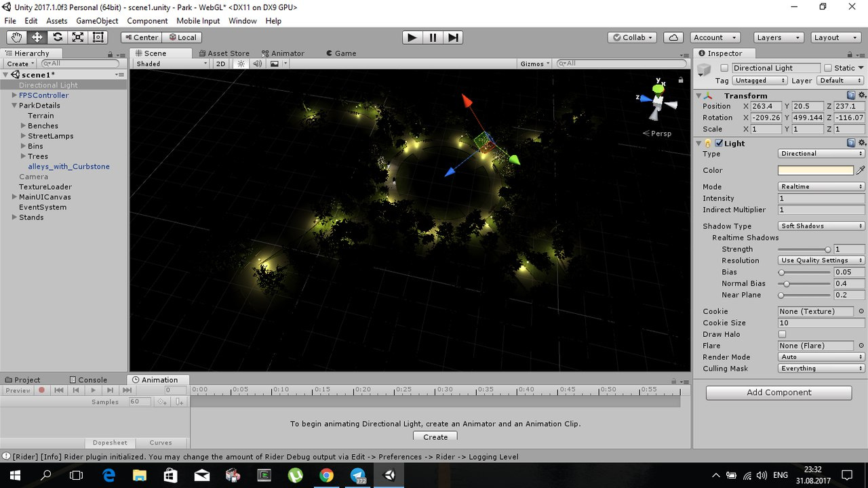This screenshot has height=488, width=868.
Task: Select the Scale tool
Action: click(x=78, y=37)
